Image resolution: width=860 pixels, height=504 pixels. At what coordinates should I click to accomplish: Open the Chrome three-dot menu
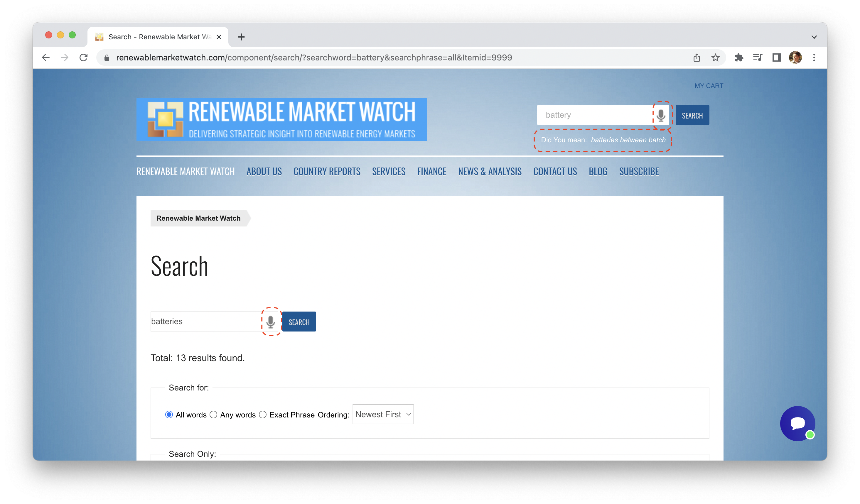814,57
